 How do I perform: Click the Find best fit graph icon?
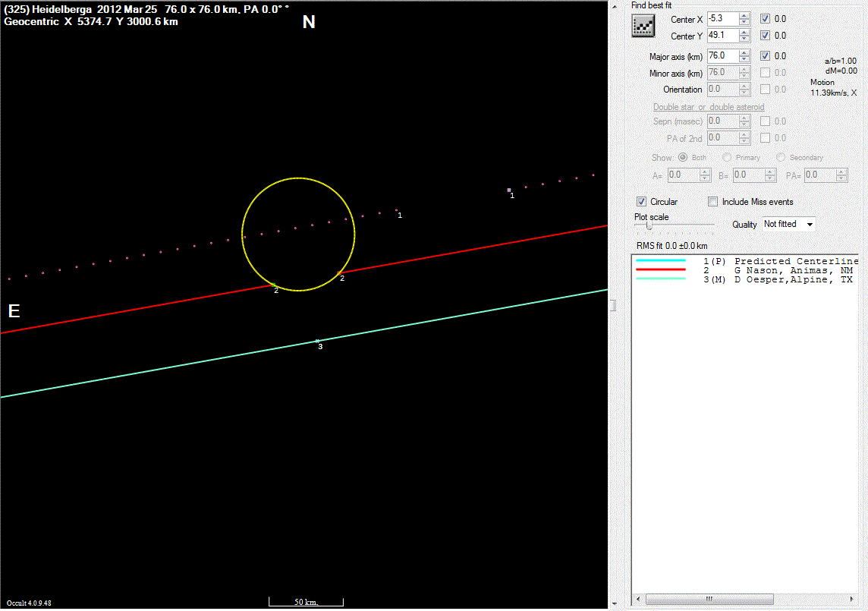[643, 26]
